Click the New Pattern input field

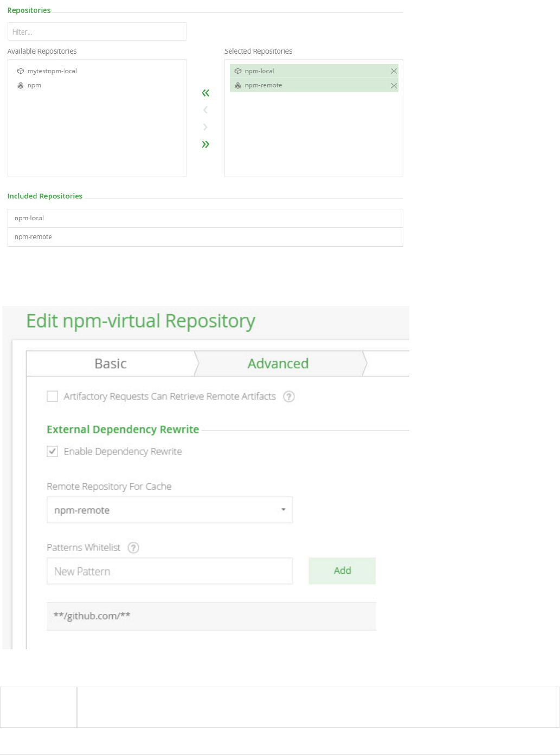[x=170, y=571]
